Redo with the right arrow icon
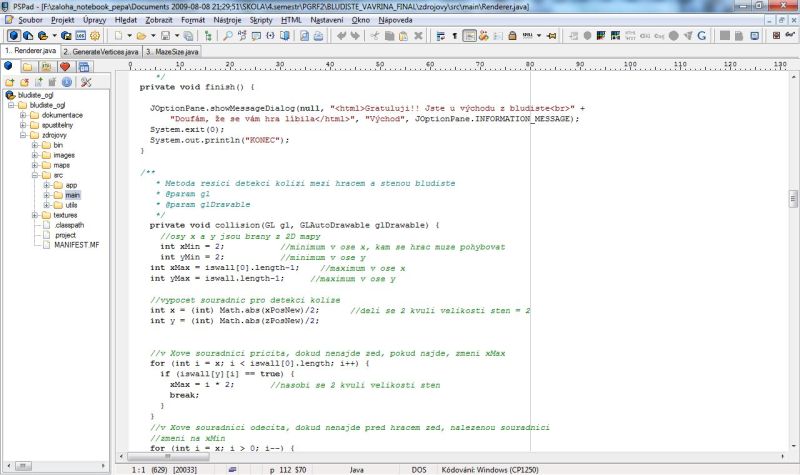Viewport: 800px width, 475px height. (355, 36)
